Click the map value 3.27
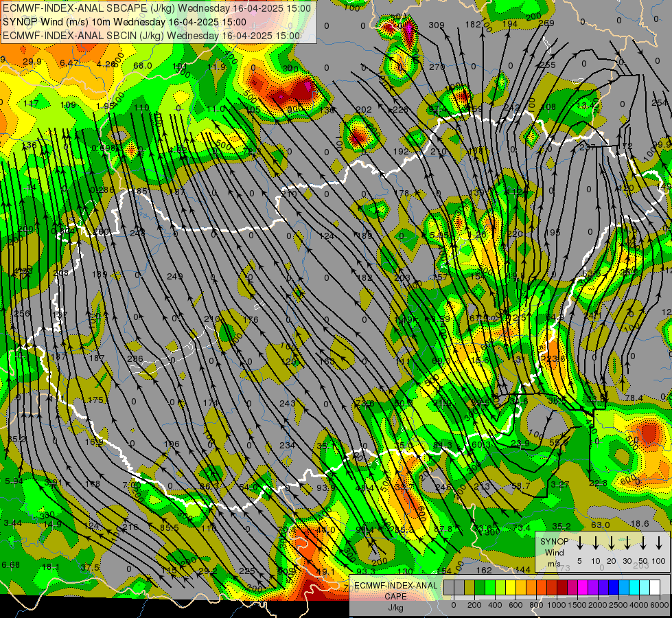The image size is (672, 618). 559,484
